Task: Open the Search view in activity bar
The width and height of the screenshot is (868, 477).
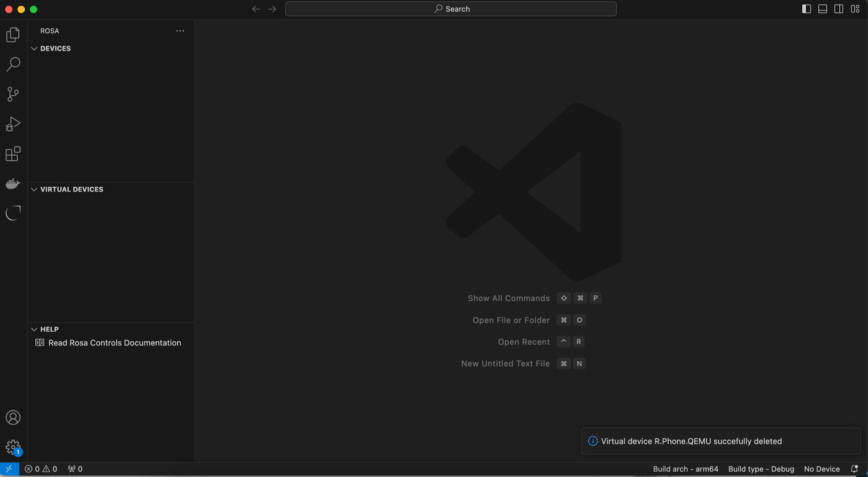Action: 13,65
